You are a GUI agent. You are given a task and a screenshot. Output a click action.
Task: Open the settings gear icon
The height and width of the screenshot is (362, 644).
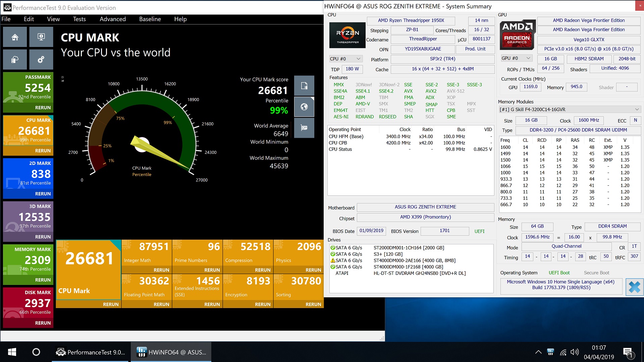41,60
